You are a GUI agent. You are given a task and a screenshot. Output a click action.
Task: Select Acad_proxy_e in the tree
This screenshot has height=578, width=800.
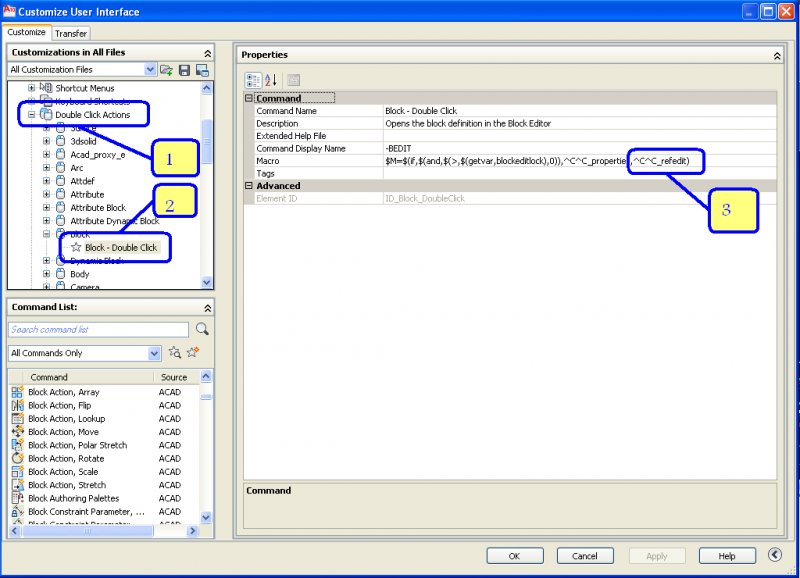pos(98,154)
